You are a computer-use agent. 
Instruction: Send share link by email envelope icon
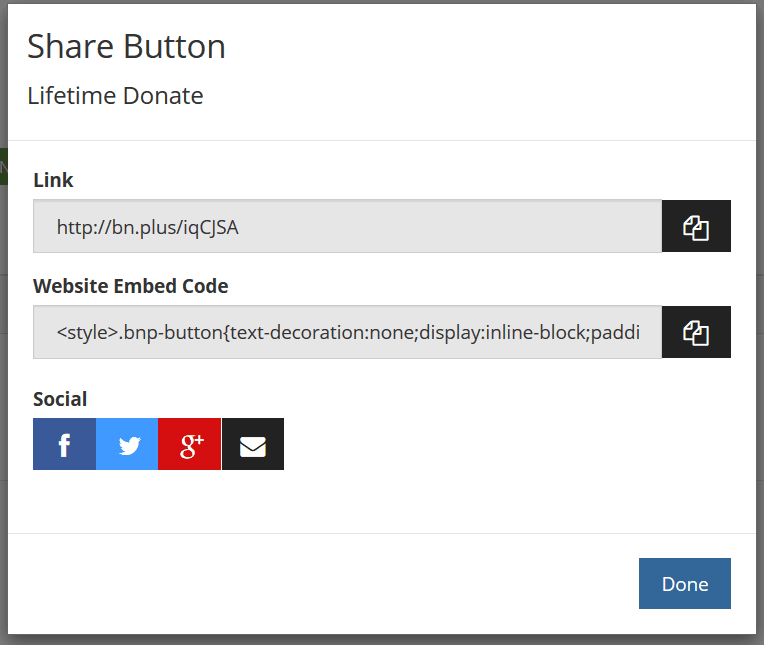point(253,444)
